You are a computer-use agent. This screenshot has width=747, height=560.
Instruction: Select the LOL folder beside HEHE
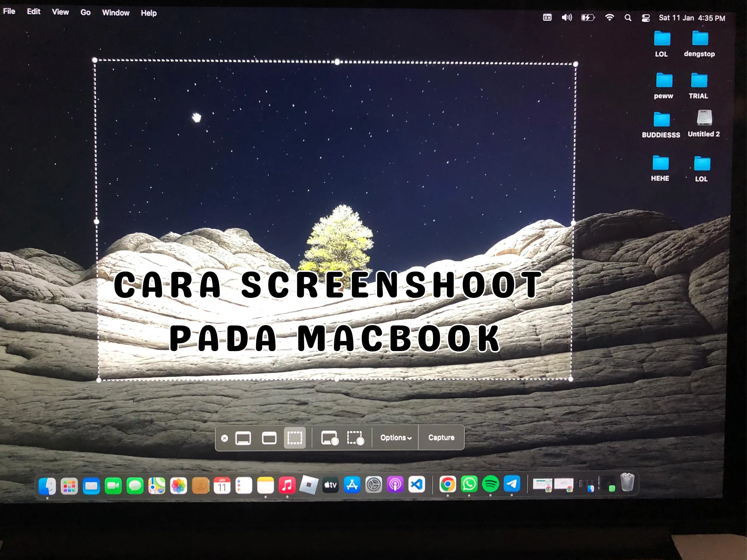pos(702,169)
